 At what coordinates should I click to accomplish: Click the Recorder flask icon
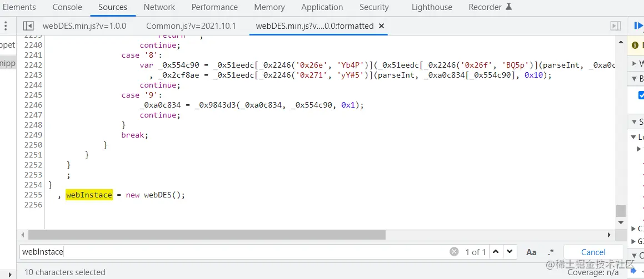point(508,7)
